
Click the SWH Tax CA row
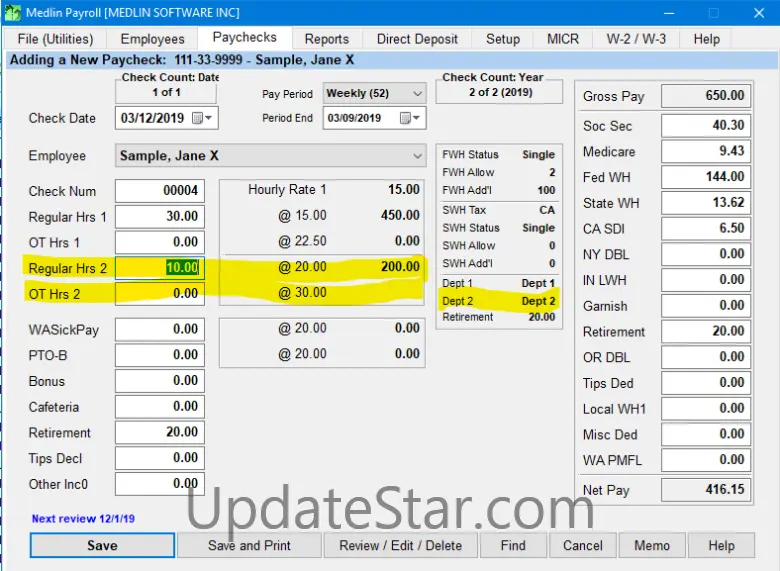click(x=498, y=210)
